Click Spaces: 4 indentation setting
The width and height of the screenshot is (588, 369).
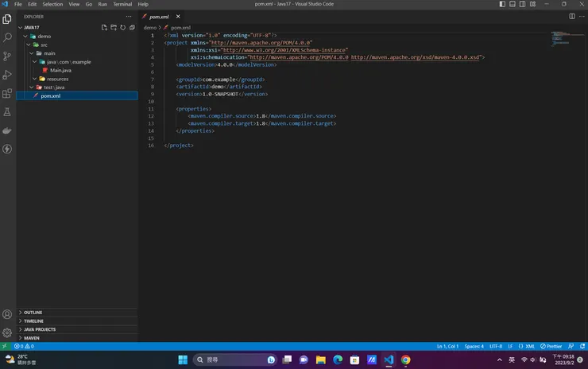(474, 347)
